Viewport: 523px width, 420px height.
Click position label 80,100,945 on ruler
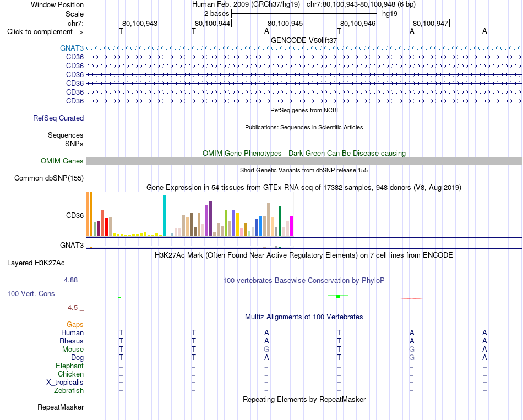pyautogui.click(x=285, y=23)
